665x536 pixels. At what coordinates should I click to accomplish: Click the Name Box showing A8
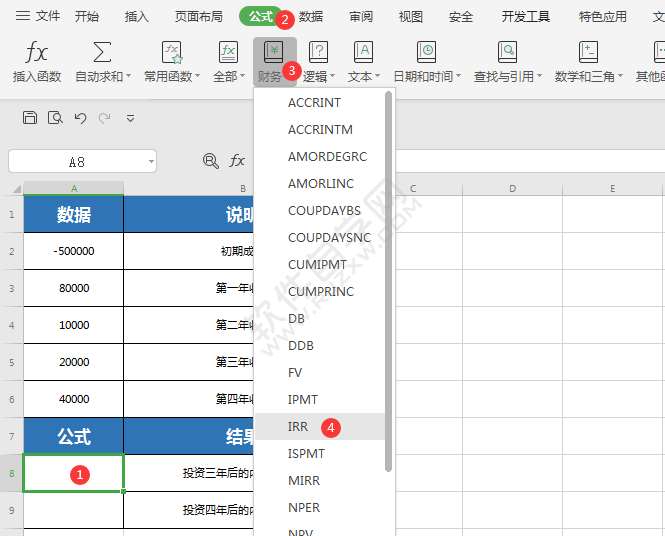[x=82, y=161]
